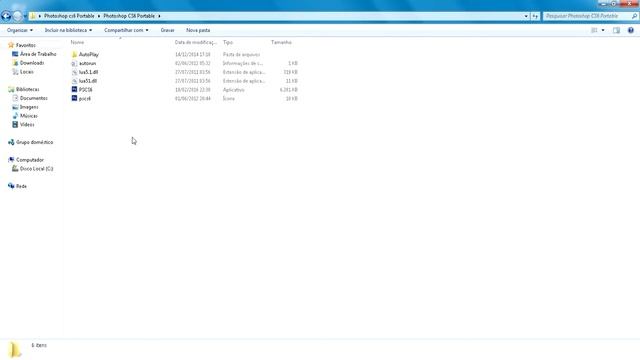This screenshot has width=640, height=360.
Task: Select Bibliotecas in the navigation pane
Action: click(x=27, y=89)
